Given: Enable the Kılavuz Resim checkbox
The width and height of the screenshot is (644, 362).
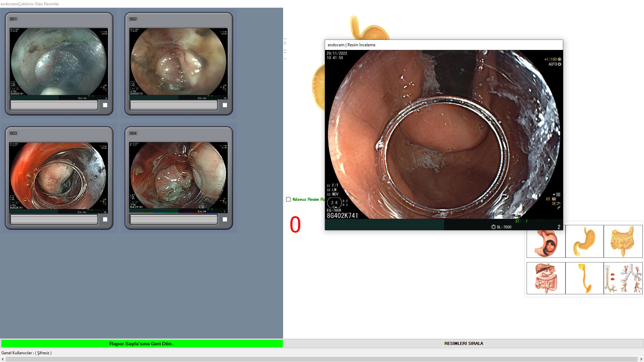Looking at the screenshot, I should click(x=288, y=199).
